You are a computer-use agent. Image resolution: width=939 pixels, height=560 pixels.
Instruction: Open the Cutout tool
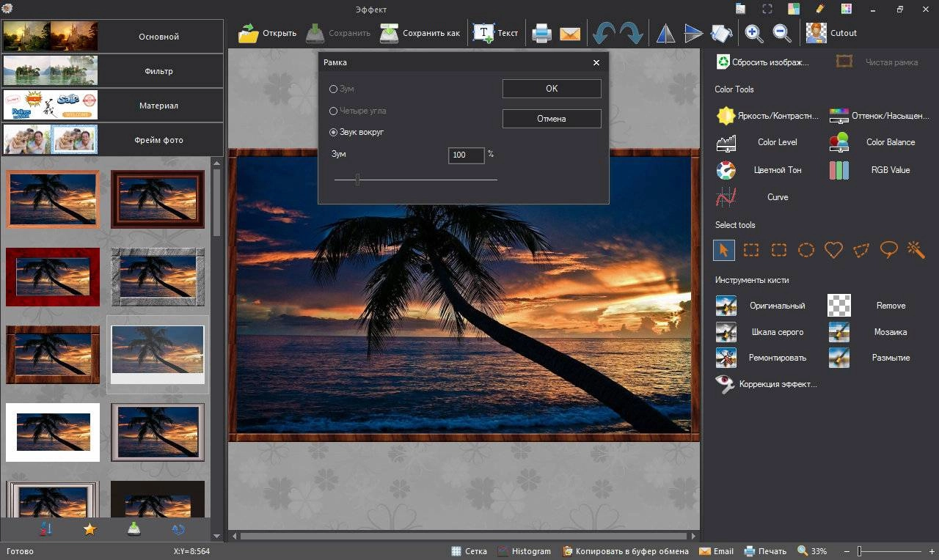click(831, 33)
